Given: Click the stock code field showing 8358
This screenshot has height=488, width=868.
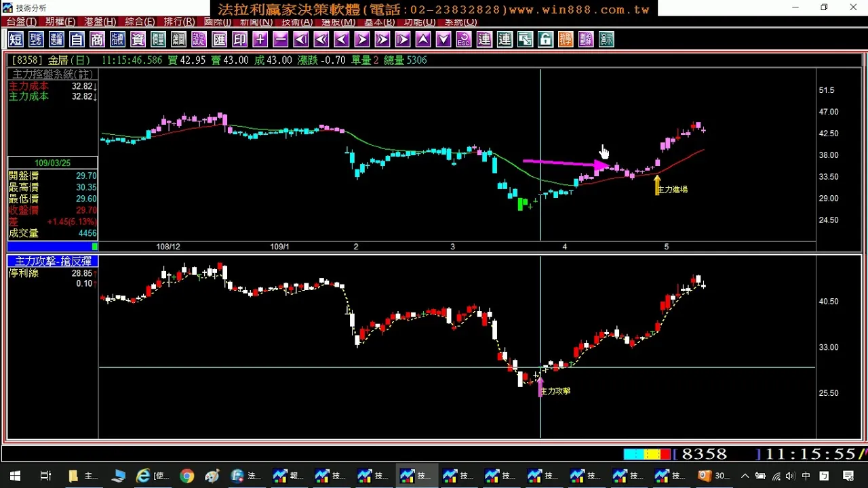Looking at the screenshot, I should [x=705, y=454].
